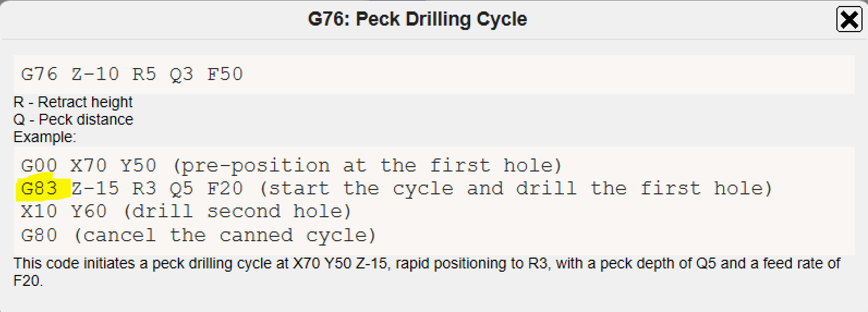The image size is (868, 312).
Task: Click the G80 code in the example
Action: [x=39, y=235]
